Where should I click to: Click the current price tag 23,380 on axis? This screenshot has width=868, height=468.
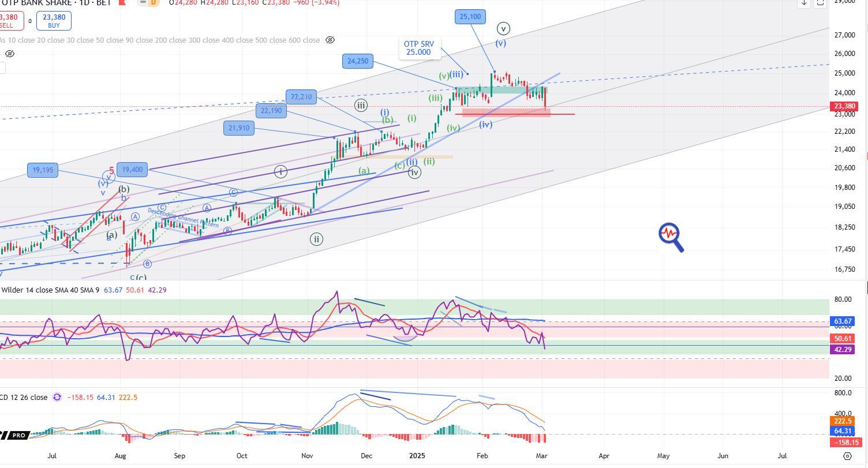(x=844, y=106)
